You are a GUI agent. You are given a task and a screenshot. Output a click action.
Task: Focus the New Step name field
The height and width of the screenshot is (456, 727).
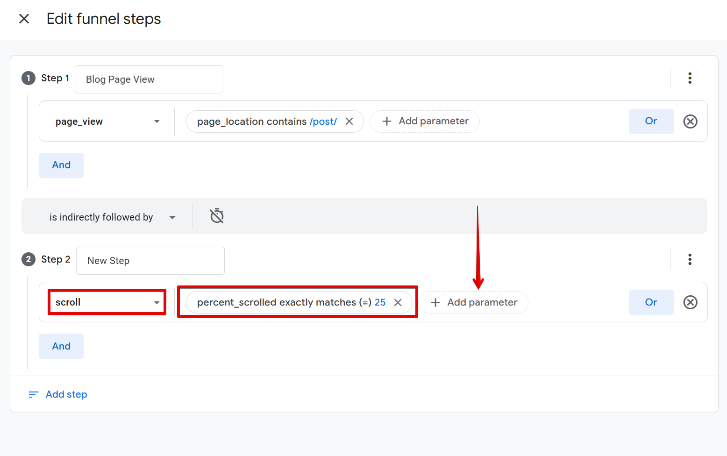[x=150, y=260]
